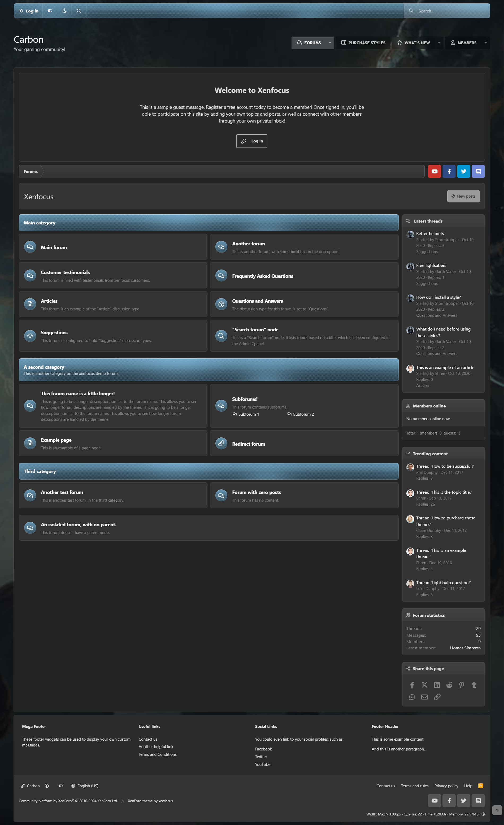Click the New posts button
Viewport: 504px width, 825px height.
point(463,196)
